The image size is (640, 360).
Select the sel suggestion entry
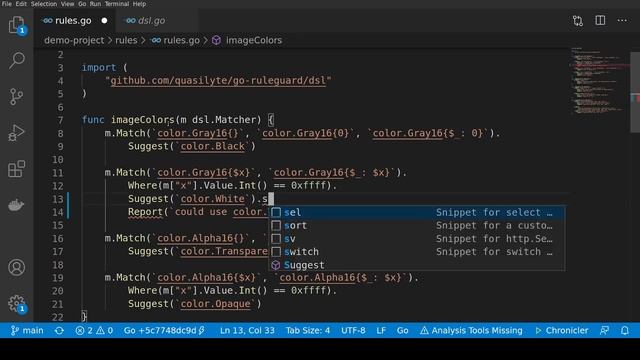pos(417,212)
